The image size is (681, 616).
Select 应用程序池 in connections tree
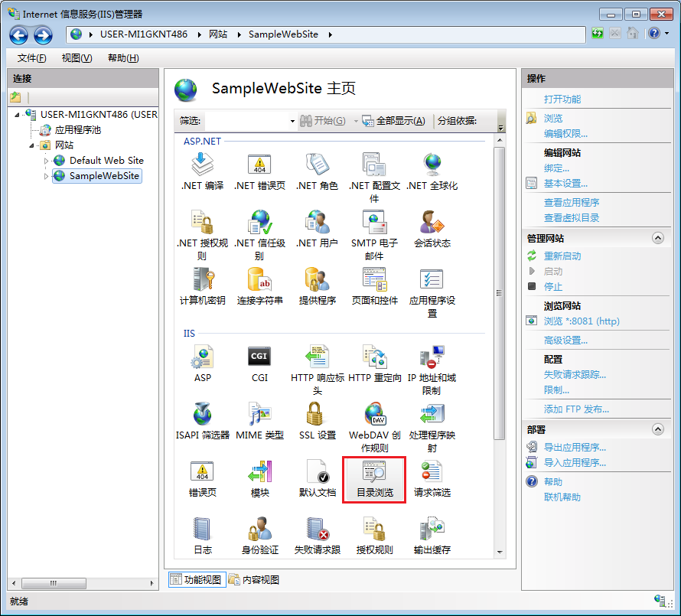click(78, 130)
